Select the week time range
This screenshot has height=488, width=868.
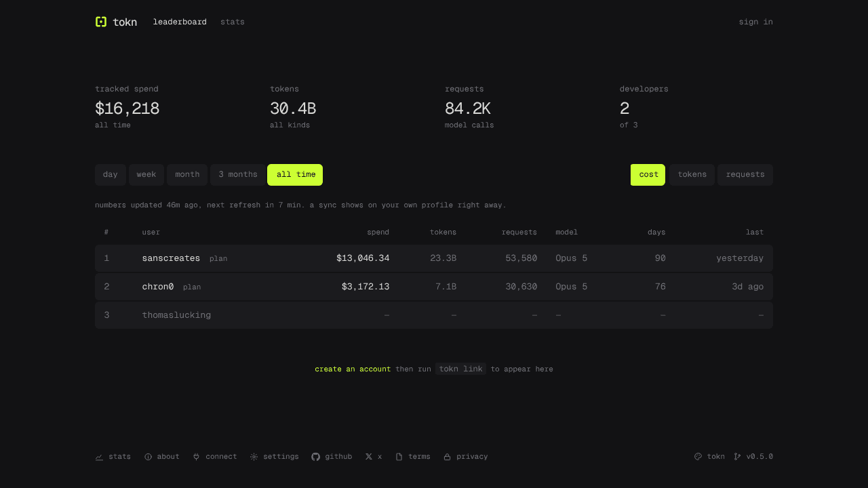click(x=146, y=175)
